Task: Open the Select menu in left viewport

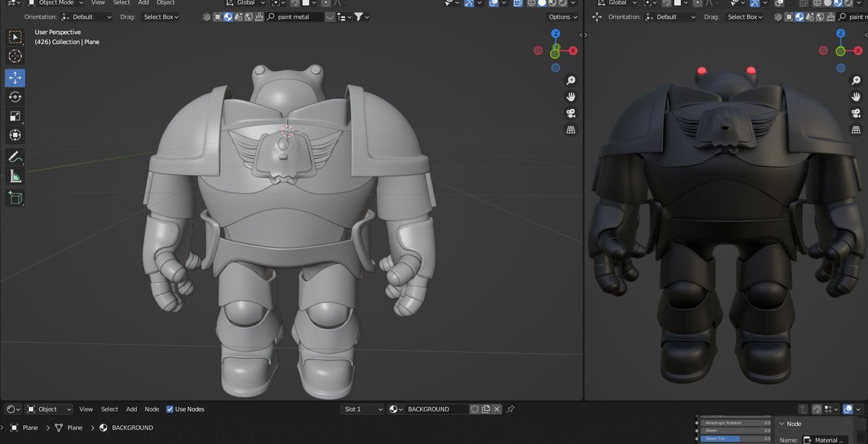Action: [122, 3]
